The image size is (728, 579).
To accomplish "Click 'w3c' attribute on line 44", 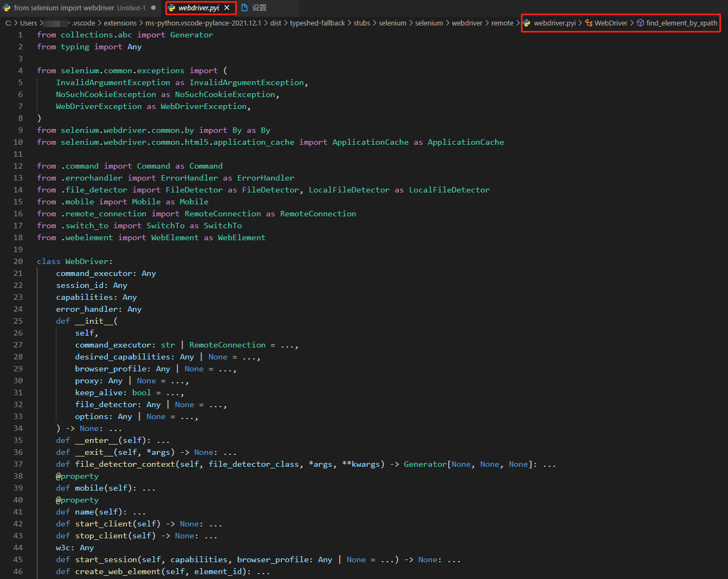I will click(x=63, y=548).
